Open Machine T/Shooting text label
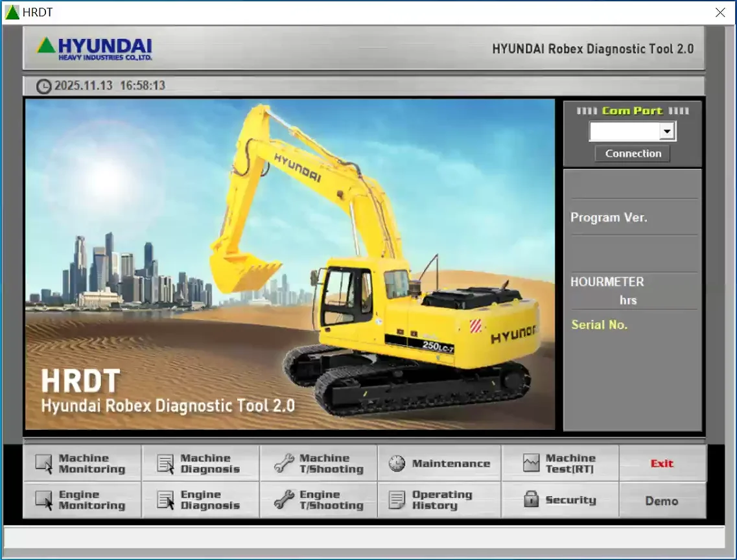737x560 pixels. 331,463
